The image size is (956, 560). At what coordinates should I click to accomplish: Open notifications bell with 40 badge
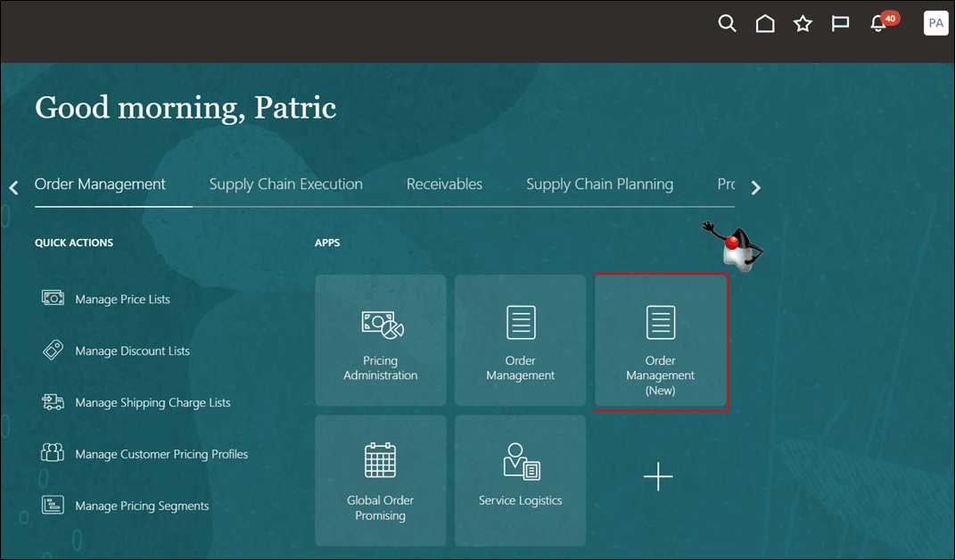(x=884, y=22)
